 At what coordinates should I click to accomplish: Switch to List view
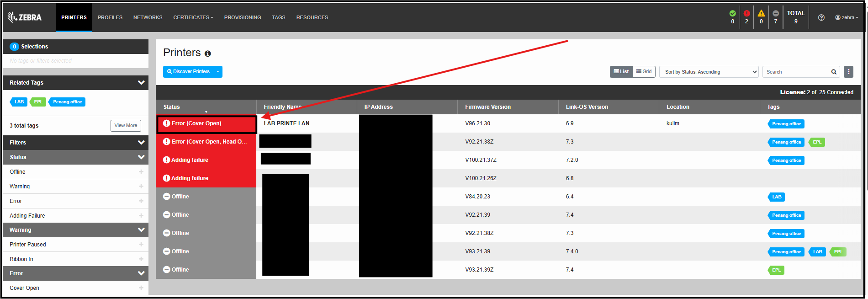pyautogui.click(x=621, y=72)
